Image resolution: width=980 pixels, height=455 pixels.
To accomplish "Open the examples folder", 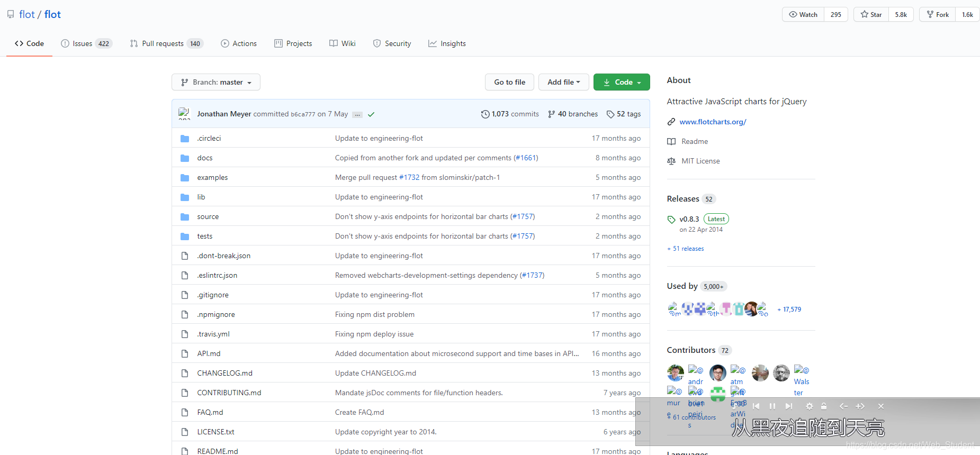I will click(212, 177).
